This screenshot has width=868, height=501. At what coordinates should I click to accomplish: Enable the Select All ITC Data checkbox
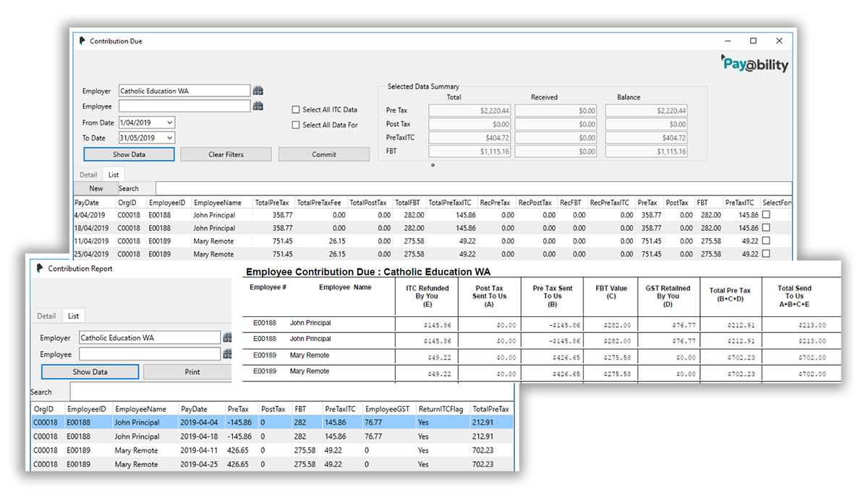pos(295,110)
